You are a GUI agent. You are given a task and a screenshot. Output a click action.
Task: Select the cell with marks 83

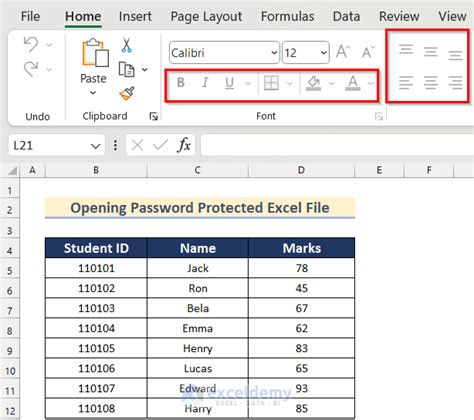[x=302, y=348]
